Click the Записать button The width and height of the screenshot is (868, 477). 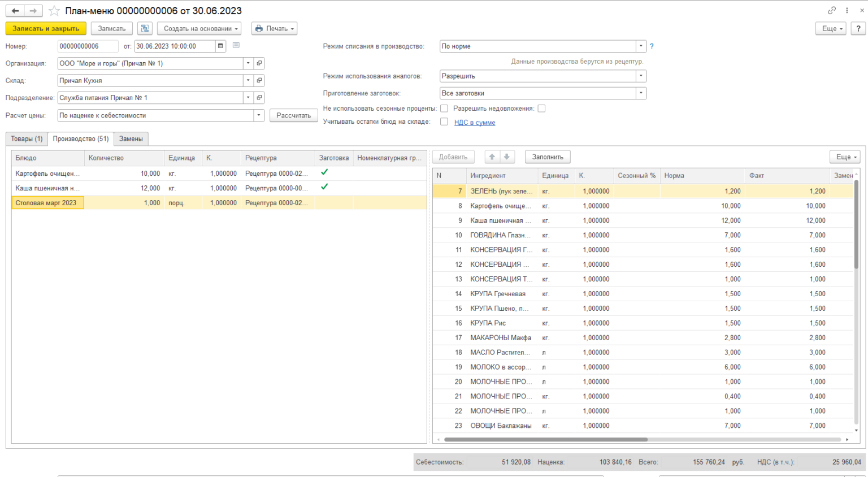[112, 28]
